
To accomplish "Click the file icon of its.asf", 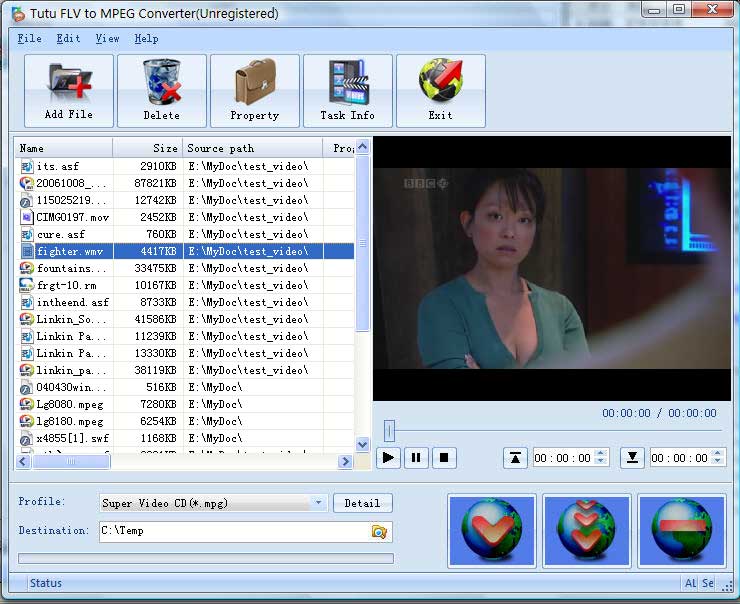I will tap(27, 166).
